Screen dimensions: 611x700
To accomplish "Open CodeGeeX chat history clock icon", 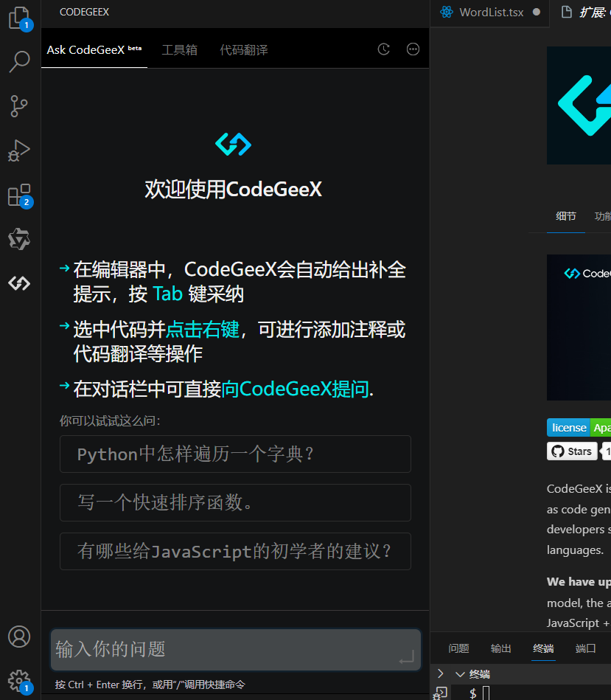I will [x=383, y=49].
